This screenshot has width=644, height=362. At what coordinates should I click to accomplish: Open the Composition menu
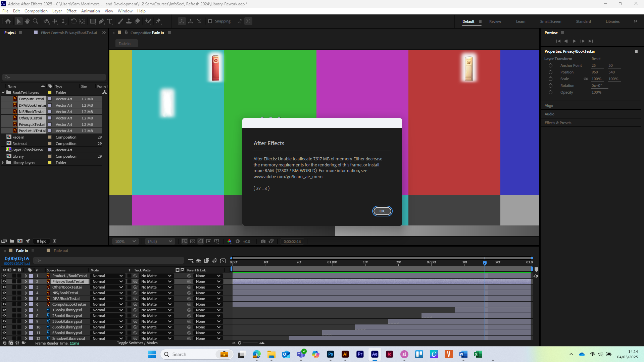coord(36,11)
